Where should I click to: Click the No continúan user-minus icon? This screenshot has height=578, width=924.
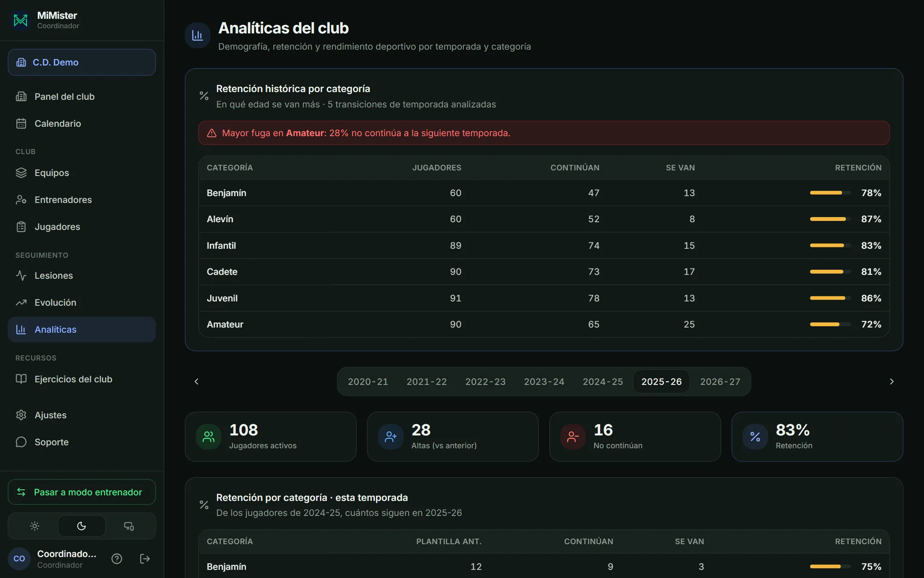pyautogui.click(x=573, y=437)
